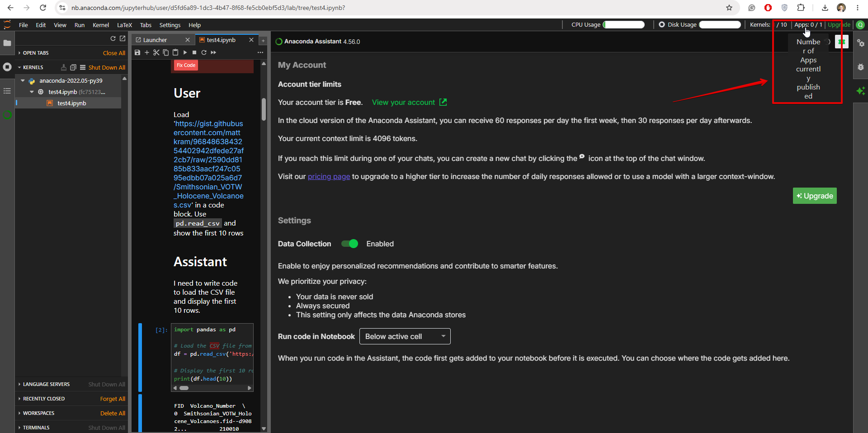Open the running terminals and kernels sidebar icon
Screen dimensions: 868x433
(x=7, y=67)
